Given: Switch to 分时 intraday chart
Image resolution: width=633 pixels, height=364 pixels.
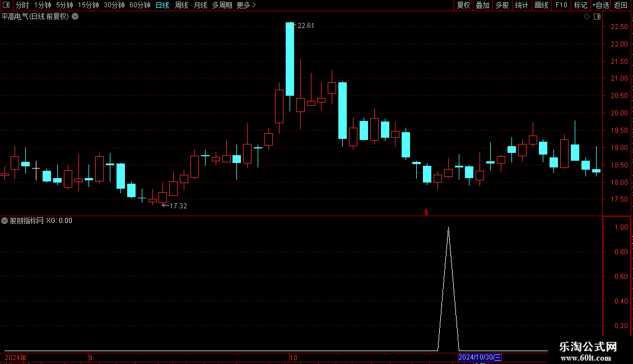Looking at the screenshot, I should coord(22,5).
